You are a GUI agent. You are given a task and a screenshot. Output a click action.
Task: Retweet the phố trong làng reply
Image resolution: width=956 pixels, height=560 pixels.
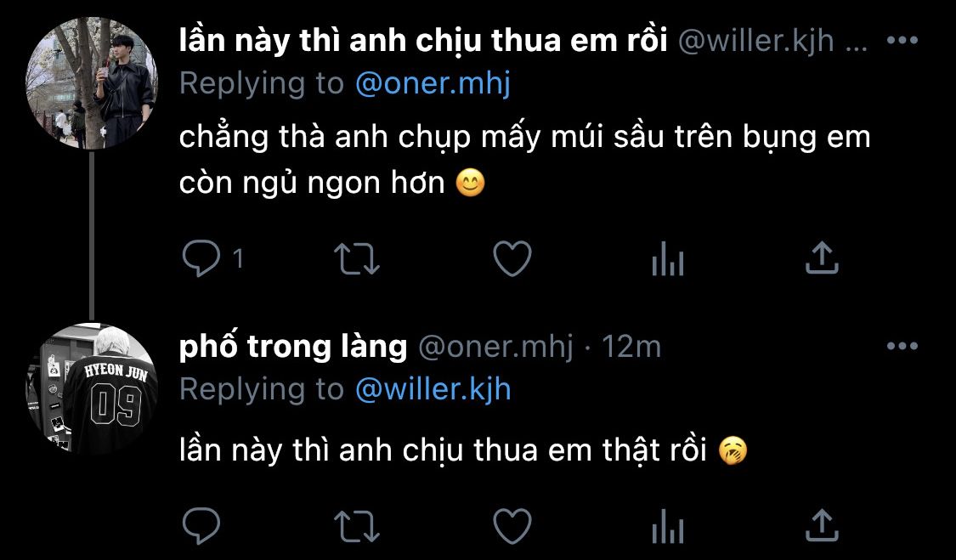point(357,527)
